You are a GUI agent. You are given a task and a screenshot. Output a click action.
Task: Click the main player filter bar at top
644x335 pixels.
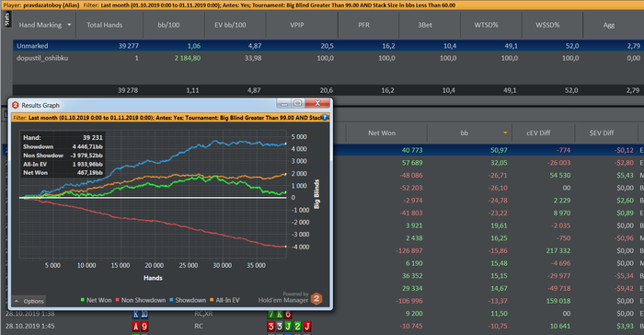coord(322,6)
